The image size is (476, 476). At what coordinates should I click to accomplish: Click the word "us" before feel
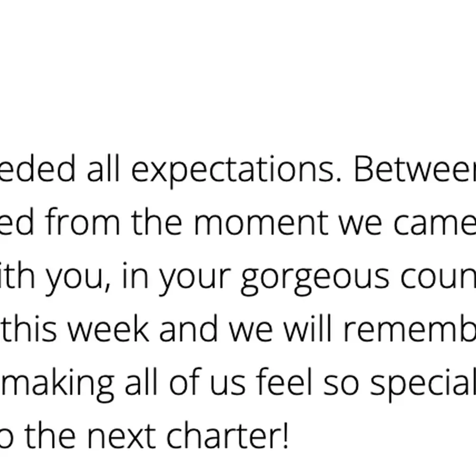coord(228,385)
